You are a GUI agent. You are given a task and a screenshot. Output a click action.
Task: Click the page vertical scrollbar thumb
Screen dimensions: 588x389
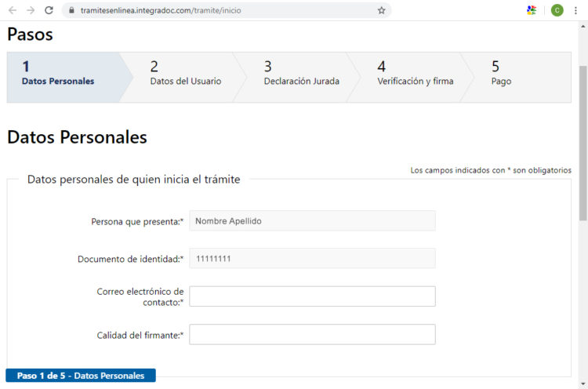pos(583,144)
